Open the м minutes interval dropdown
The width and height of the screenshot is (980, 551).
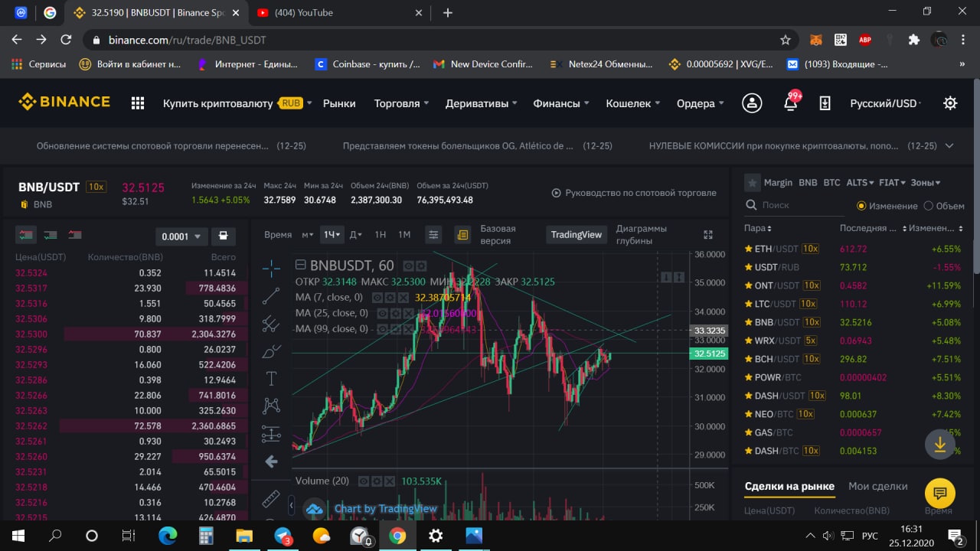[x=308, y=235]
